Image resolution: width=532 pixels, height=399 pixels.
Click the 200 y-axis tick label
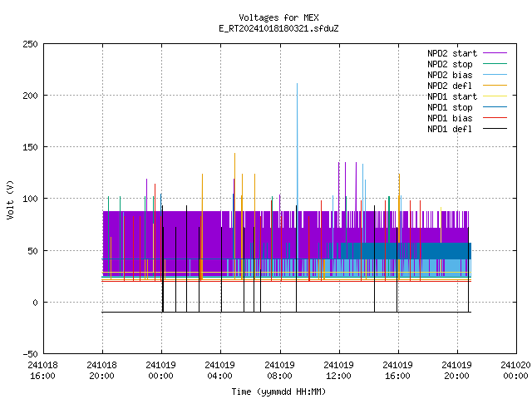[x=30, y=96]
